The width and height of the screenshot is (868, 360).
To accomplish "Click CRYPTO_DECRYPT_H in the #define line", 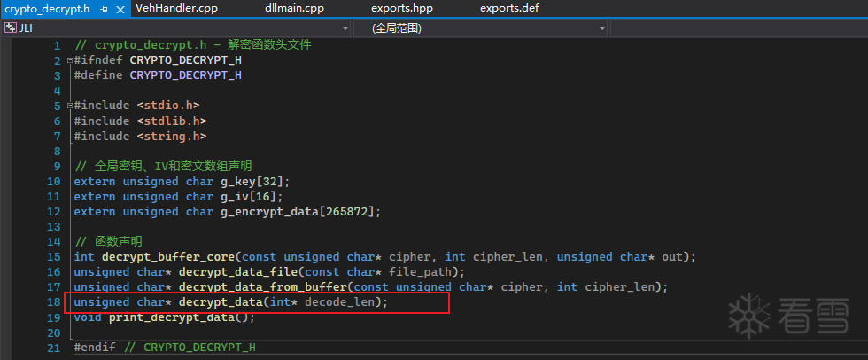I will [185, 75].
